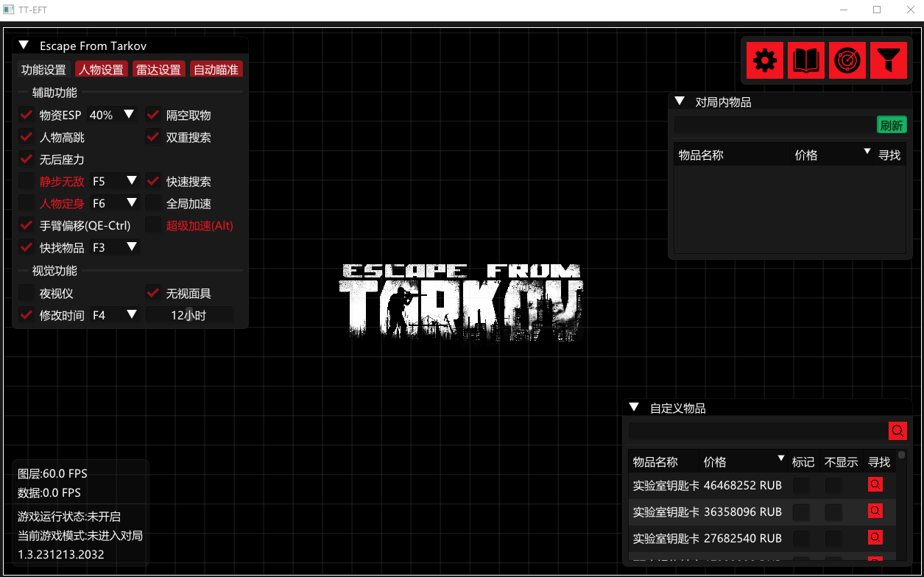Check 不显示 box in the 46468252 RUB row
This screenshot has height=577, width=924.
click(833, 485)
